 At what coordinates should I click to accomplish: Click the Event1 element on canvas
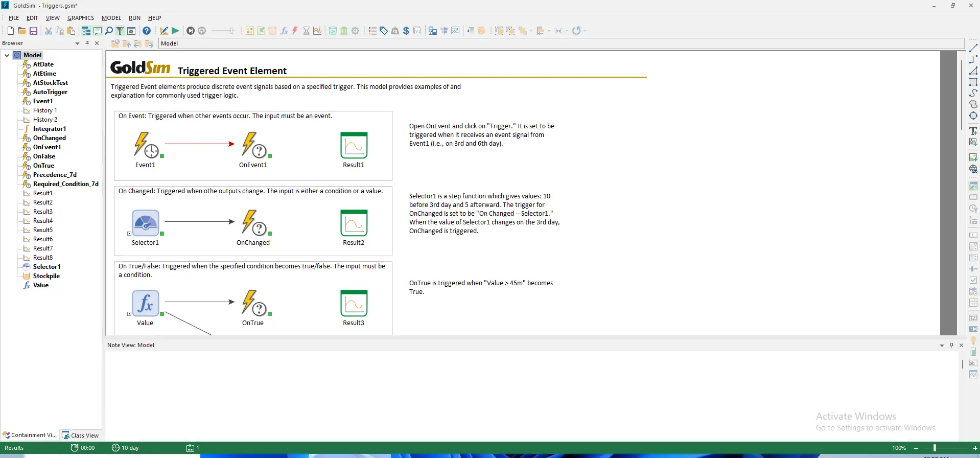coord(146,145)
